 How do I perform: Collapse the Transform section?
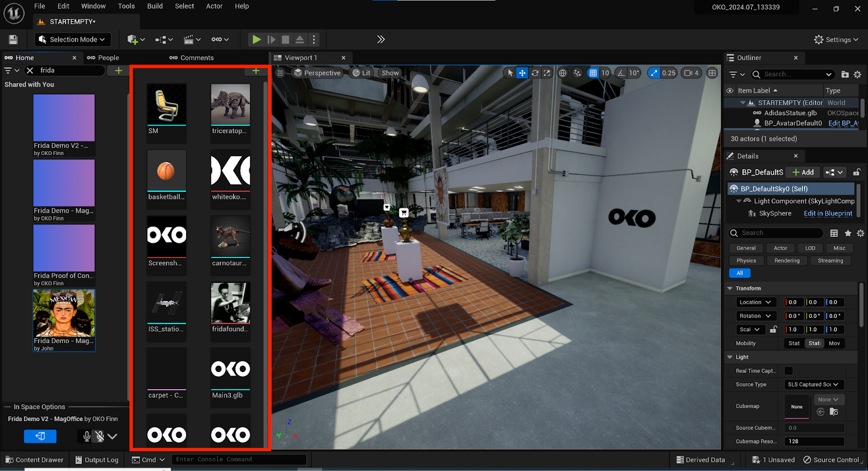click(x=730, y=288)
